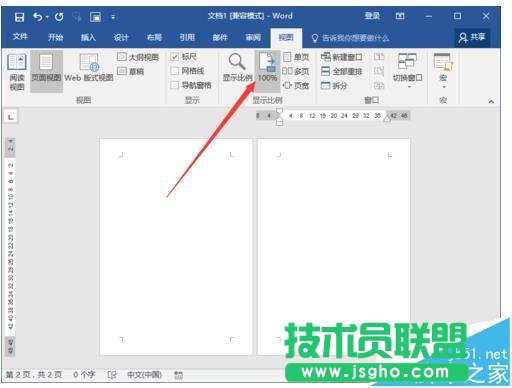This screenshot has height=388, width=512.
Task: Click the word count 0 个字
Action: click(x=84, y=375)
